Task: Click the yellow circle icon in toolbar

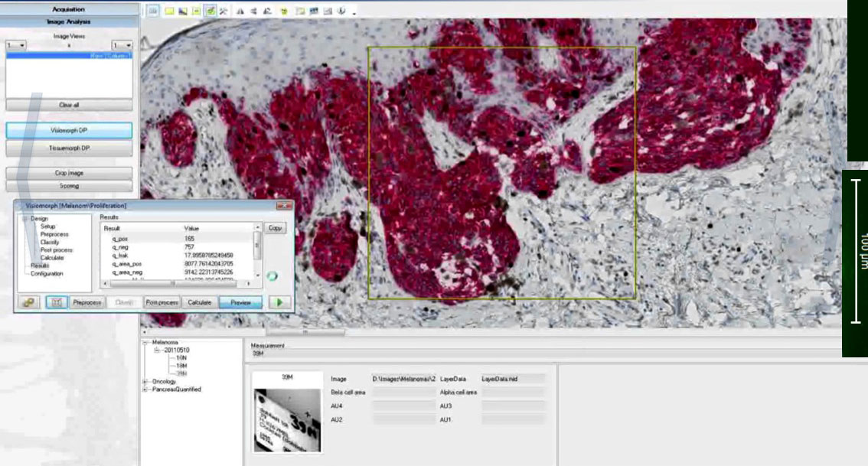Action: pyautogui.click(x=283, y=11)
